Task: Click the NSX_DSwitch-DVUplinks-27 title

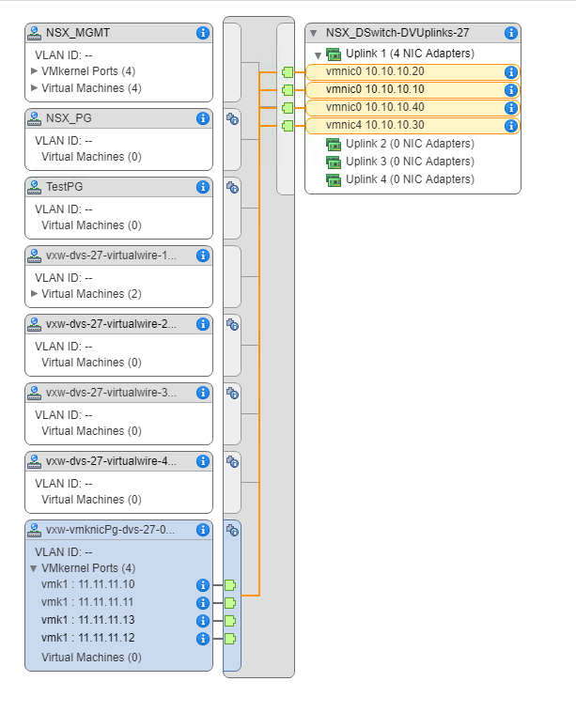Action: click(397, 33)
